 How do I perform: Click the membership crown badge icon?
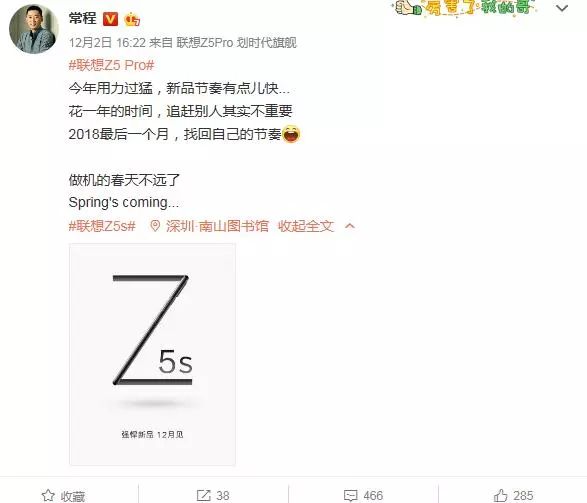[x=132, y=19]
